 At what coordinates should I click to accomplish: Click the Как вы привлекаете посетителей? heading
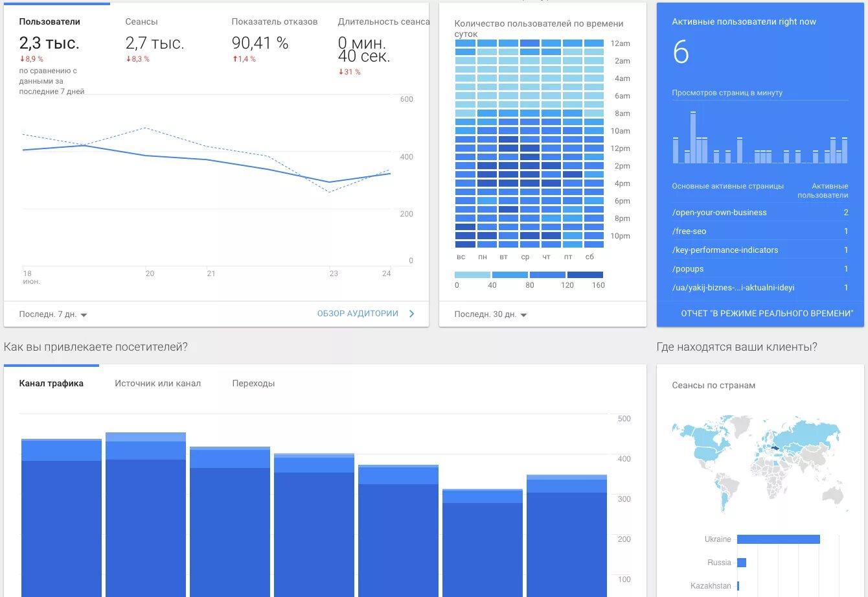tap(96, 347)
